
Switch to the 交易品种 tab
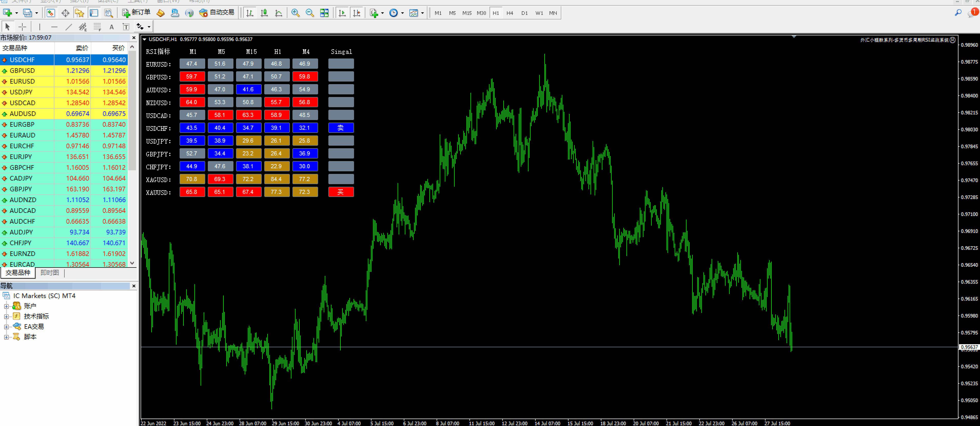pyautogui.click(x=18, y=273)
